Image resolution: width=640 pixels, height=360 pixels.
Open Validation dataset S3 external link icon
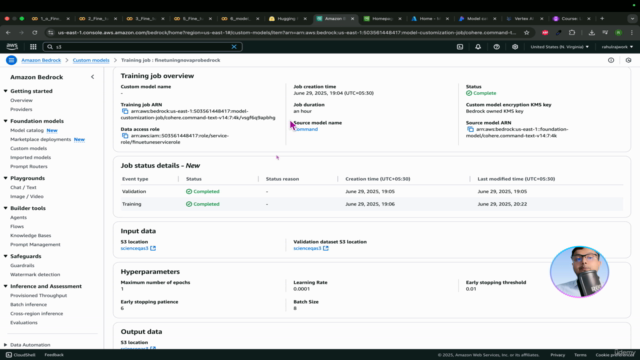[326, 248]
